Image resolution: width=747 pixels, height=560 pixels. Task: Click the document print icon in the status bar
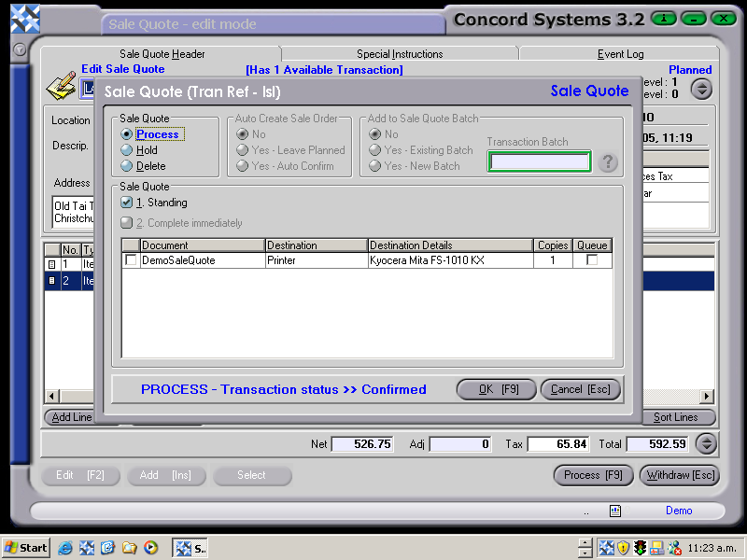coord(614,511)
